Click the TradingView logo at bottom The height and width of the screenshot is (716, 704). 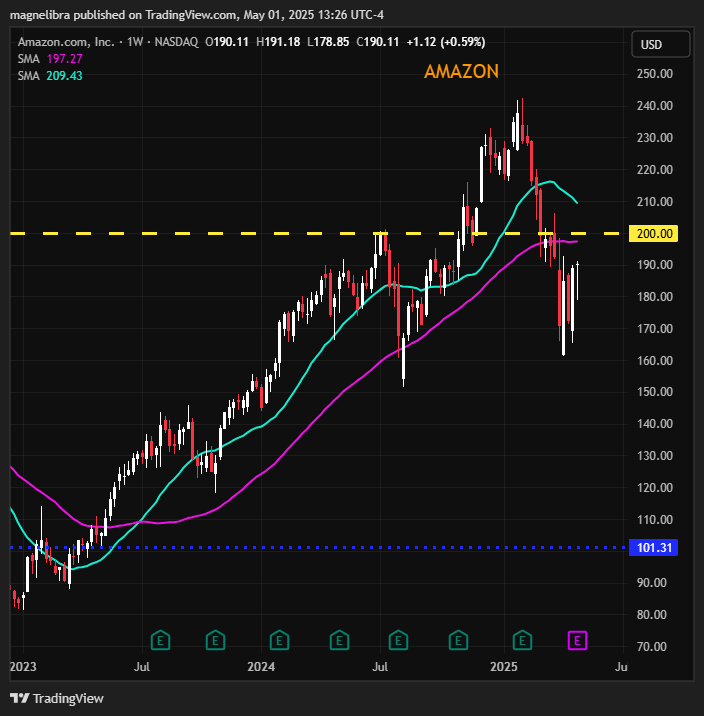click(57, 698)
